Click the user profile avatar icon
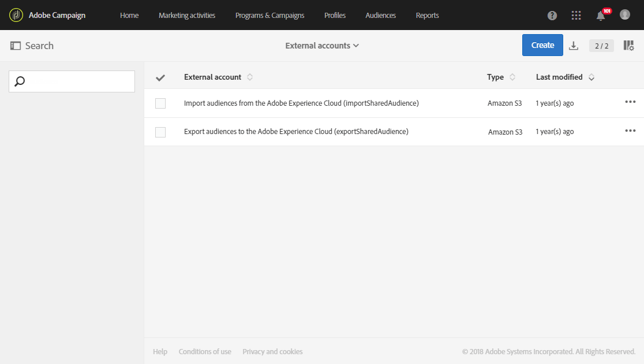 tap(624, 15)
